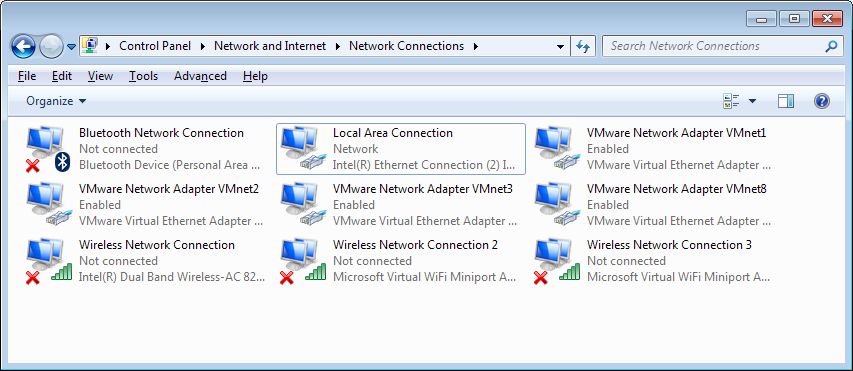Image resolution: width=853 pixels, height=371 pixels.
Task: Go to Control Panel breadcrumb
Action: click(155, 46)
